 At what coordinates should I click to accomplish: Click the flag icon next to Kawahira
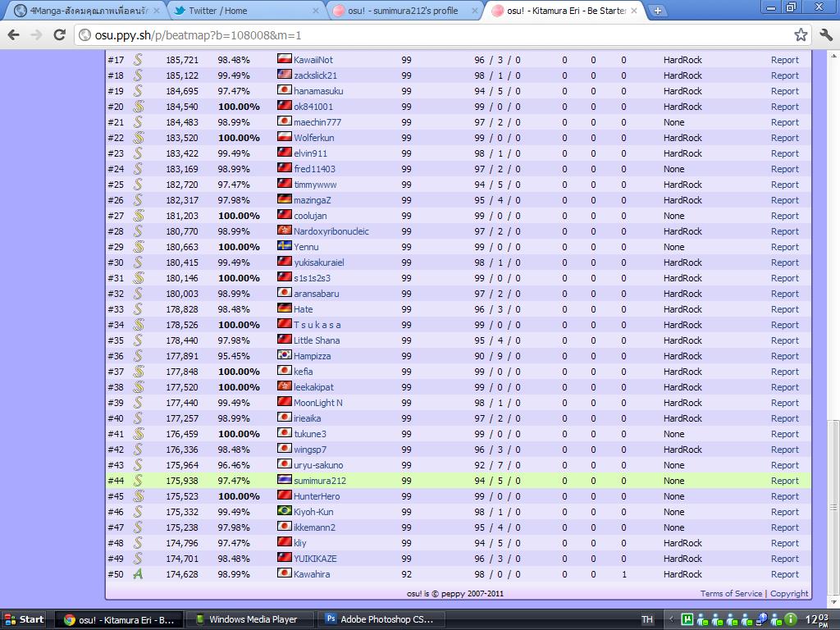[284, 573]
